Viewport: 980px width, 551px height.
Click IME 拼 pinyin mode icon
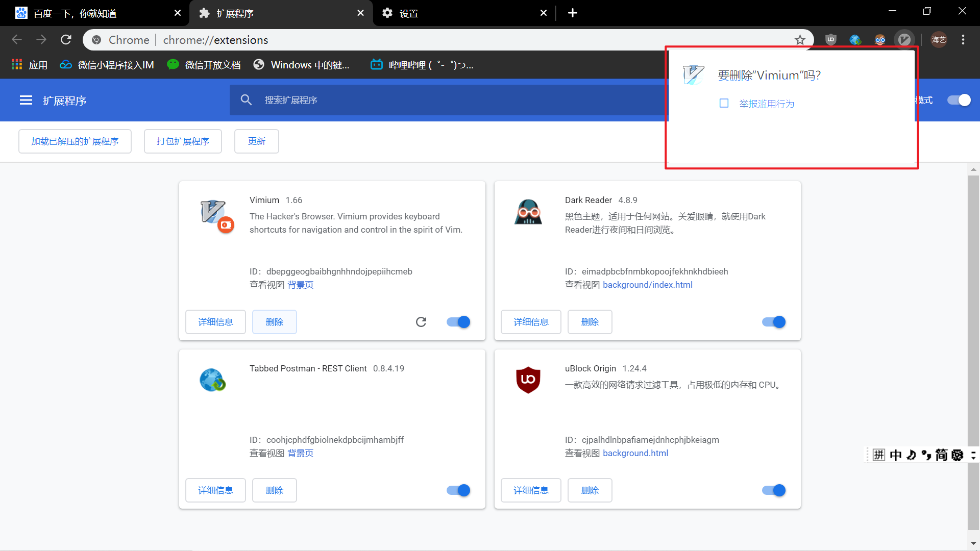878,455
